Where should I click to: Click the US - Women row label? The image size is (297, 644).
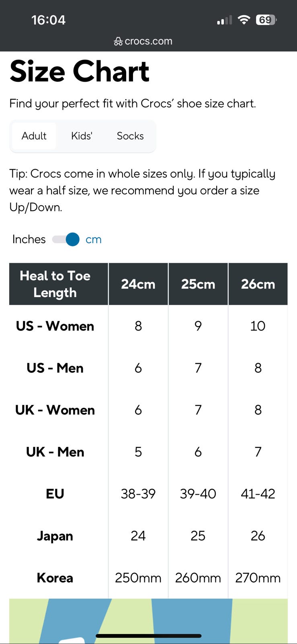pyautogui.click(x=55, y=326)
